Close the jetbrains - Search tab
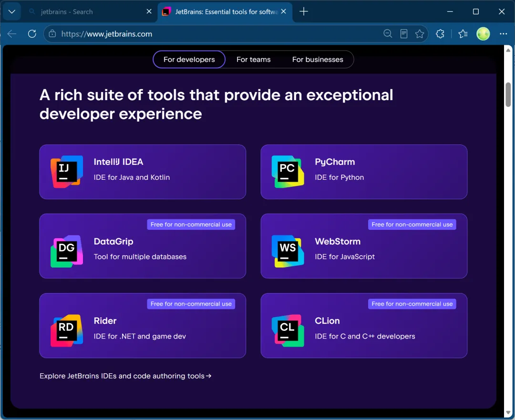The image size is (515, 420). point(149,11)
